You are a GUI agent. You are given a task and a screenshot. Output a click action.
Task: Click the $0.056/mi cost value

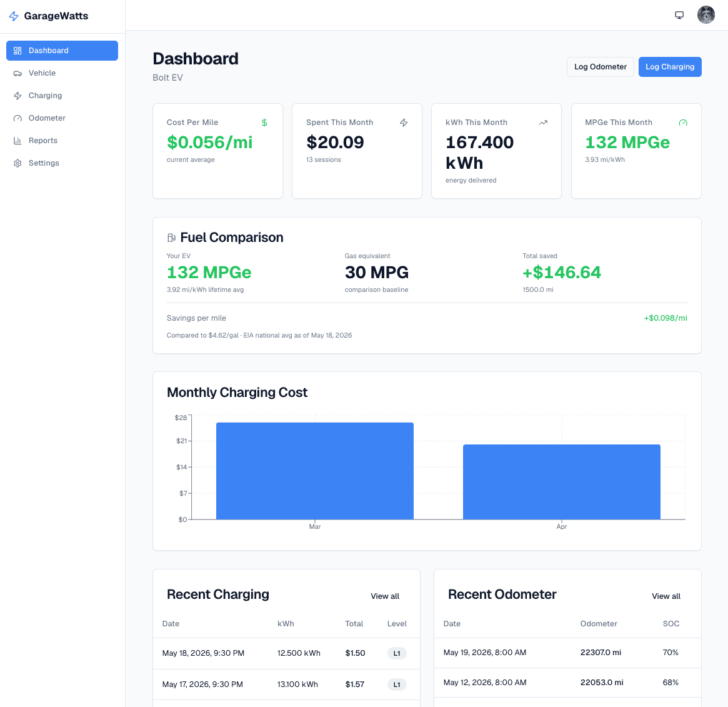click(209, 142)
